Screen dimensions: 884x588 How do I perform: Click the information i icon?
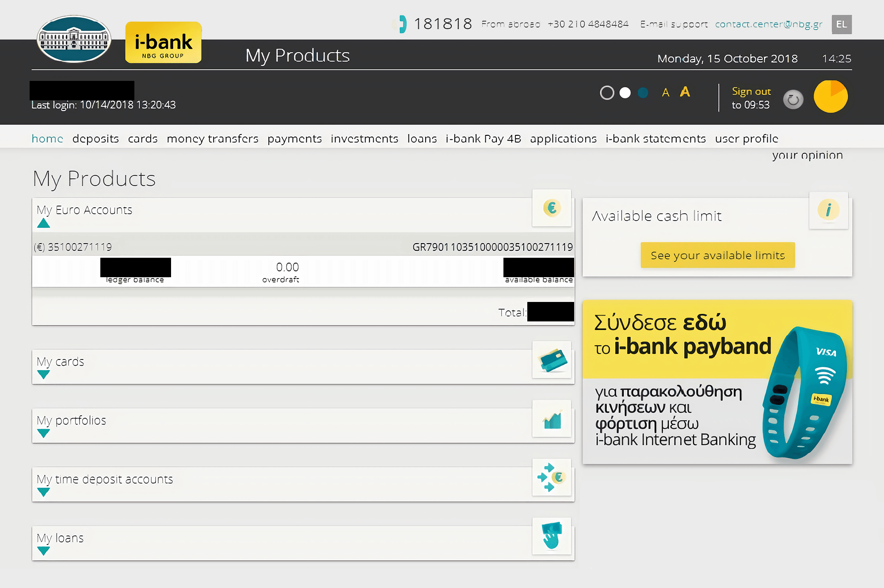[x=828, y=210]
